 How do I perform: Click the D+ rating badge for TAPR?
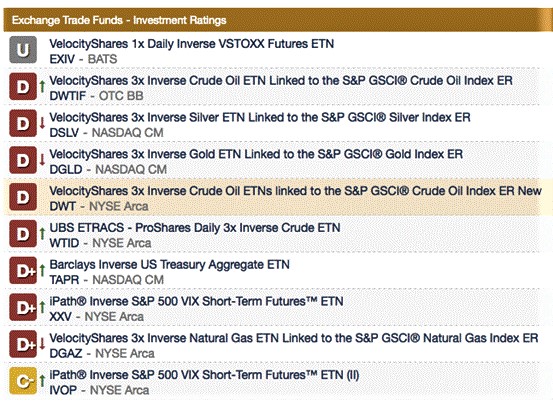click(x=23, y=270)
